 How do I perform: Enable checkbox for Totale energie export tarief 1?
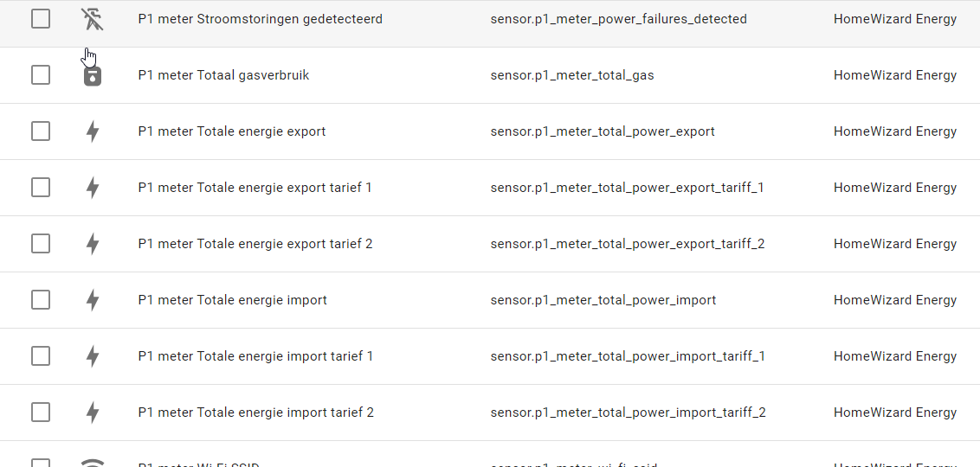[41, 188]
